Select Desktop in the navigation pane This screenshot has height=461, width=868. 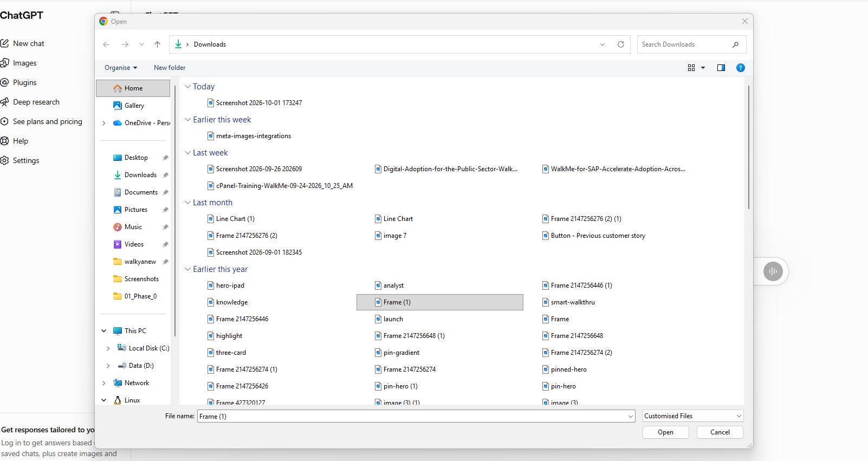135,158
